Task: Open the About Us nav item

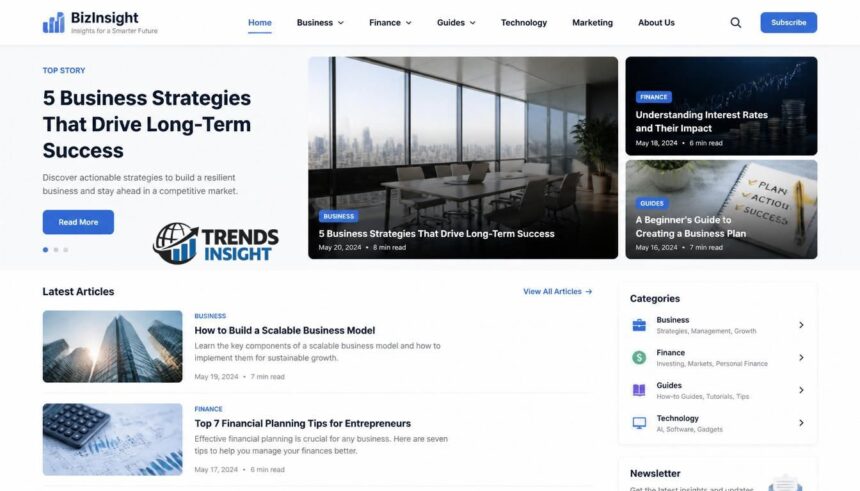Action: coord(656,22)
